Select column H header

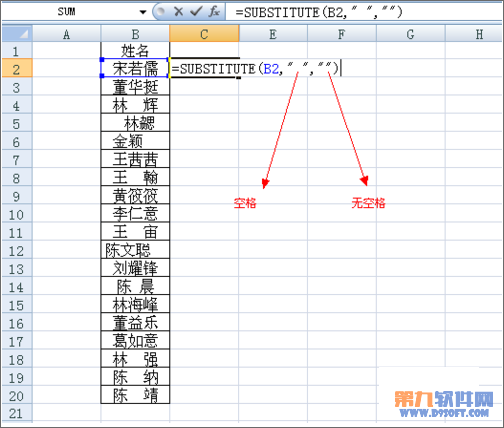click(474, 34)
